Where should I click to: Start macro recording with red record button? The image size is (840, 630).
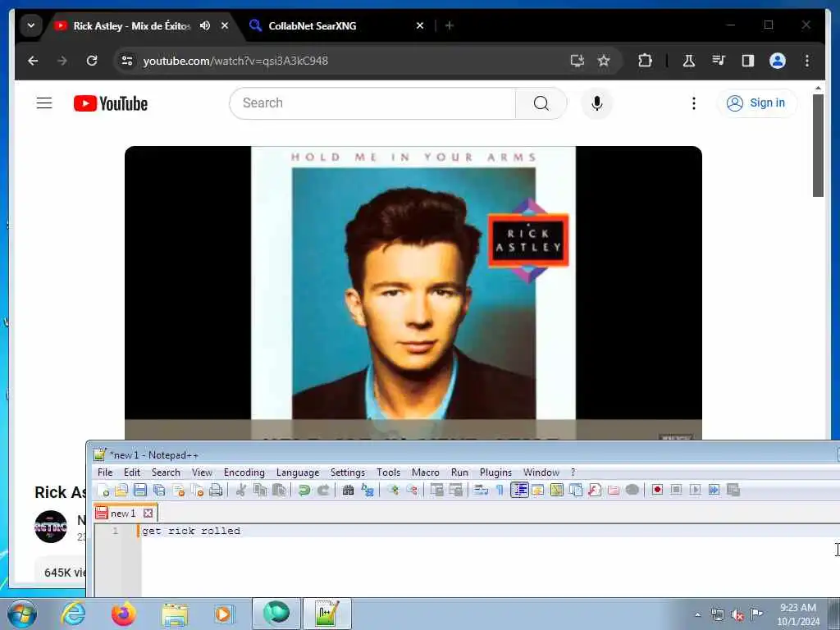point(657,491)
